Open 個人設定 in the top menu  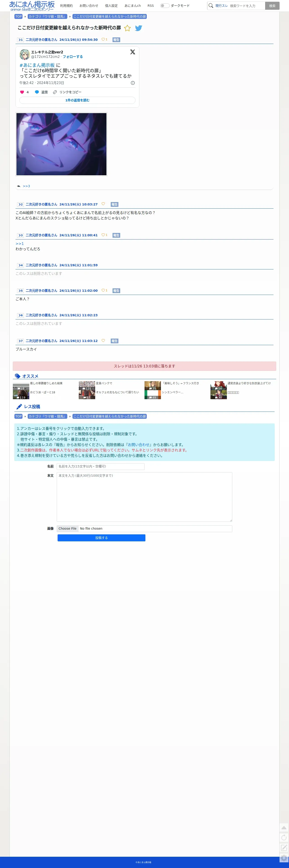pos(111,6)
